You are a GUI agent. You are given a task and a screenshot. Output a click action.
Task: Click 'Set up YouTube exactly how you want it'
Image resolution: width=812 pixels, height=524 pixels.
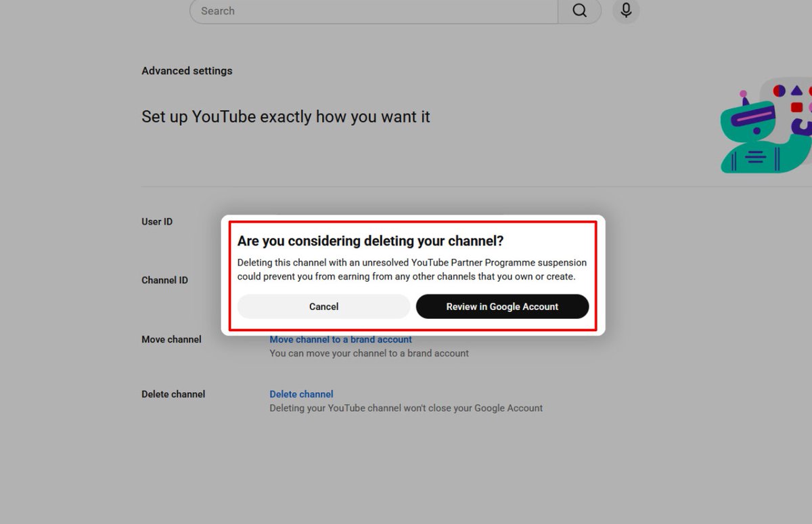(x=286, y=116)
